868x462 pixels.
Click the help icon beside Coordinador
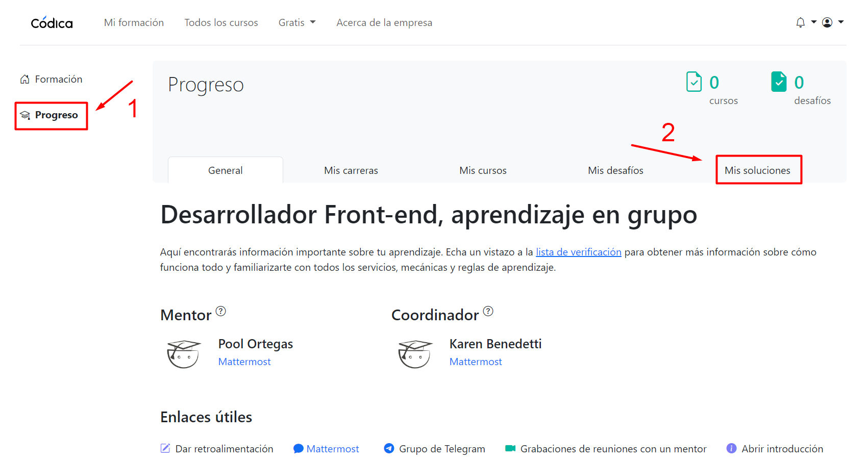pyautogui.click(x=488, y=311)
